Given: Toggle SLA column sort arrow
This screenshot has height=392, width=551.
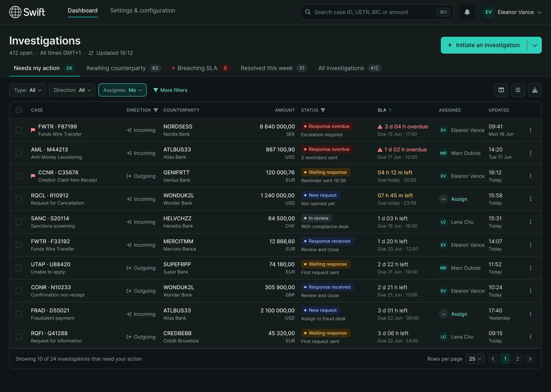Looking at the screenshot, I should pyautogui.click(x=390, y=110).
